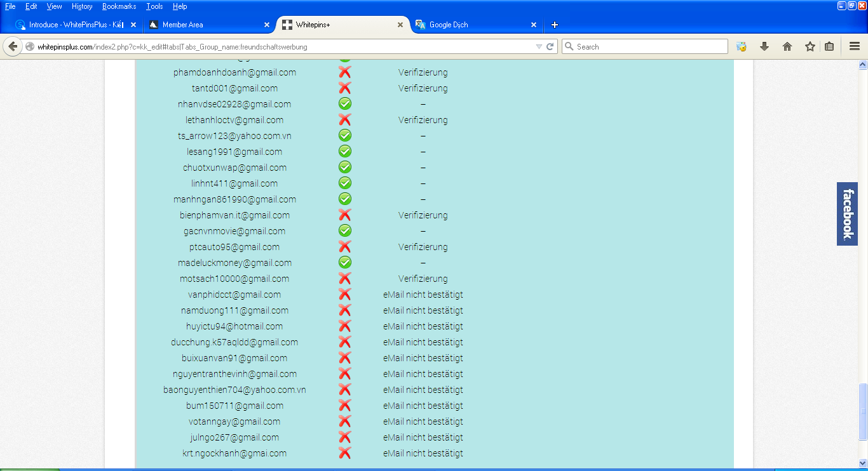Click Verifizierung for bienphamvan.it@gmail.com
The width and height of the screenshot is (868, 471).
423,215
